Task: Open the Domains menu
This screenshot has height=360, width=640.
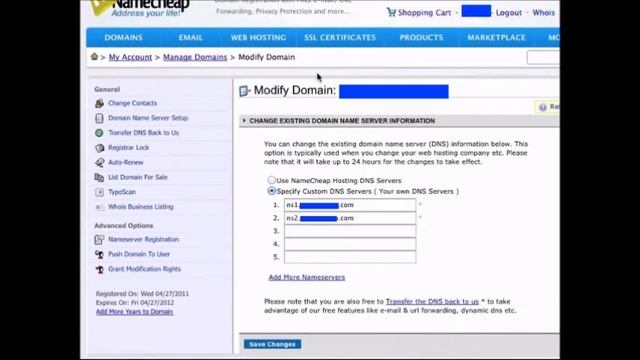Action: pos(123,38)
